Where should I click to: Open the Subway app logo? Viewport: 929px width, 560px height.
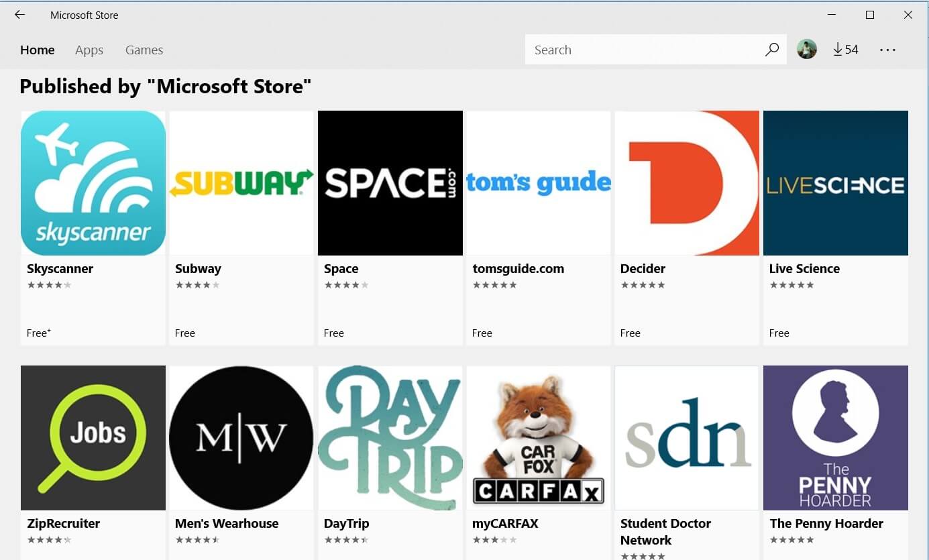[241, 183]
